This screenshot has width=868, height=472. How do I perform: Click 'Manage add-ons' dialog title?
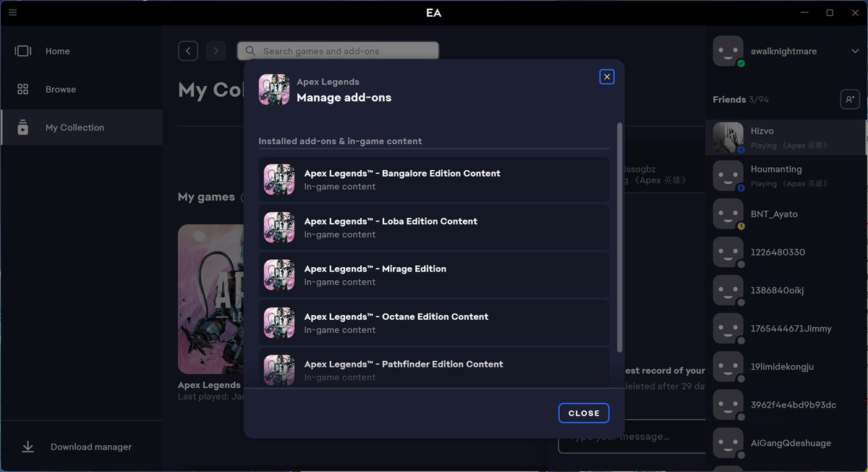(x=344, y=98)
